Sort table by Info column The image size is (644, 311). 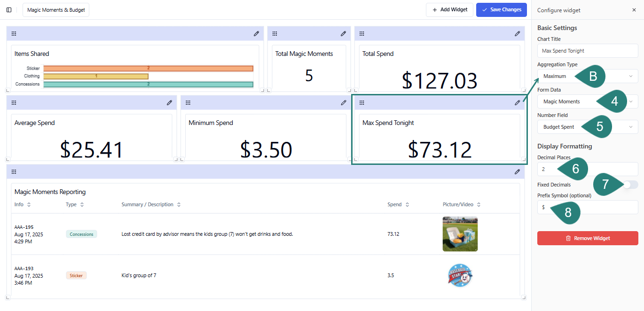(x=29, y=205)
